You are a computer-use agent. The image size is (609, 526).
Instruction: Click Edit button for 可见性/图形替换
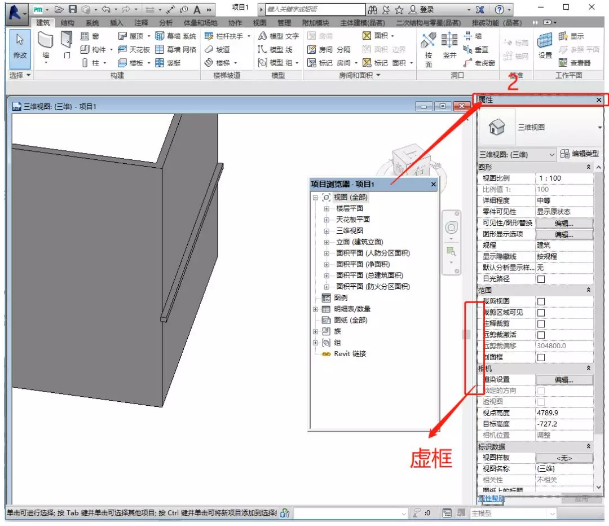coord(564,223)
